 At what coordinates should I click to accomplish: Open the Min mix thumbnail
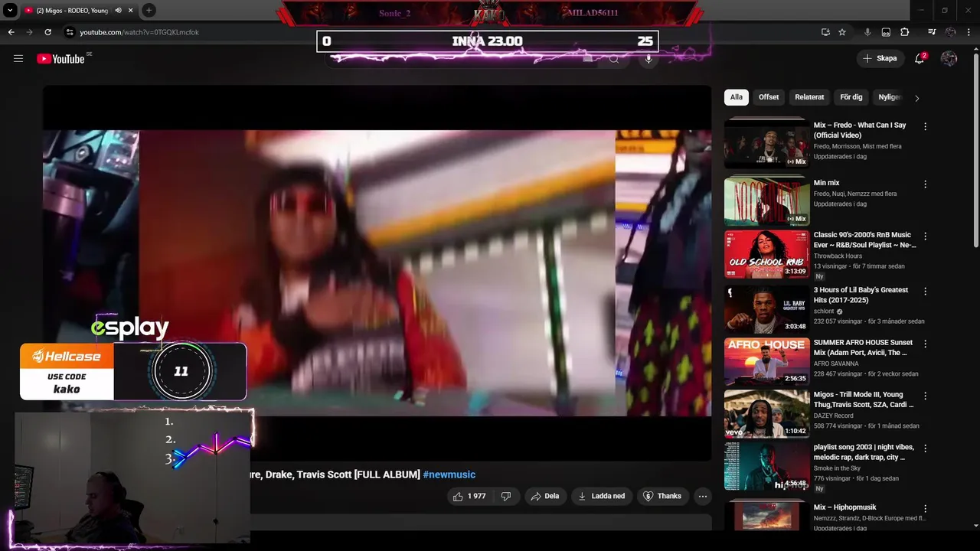766,201
